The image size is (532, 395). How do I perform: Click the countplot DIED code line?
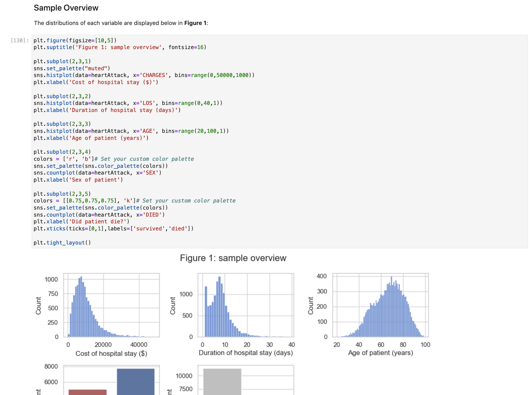pyautogui.click(x=99, y=215)
